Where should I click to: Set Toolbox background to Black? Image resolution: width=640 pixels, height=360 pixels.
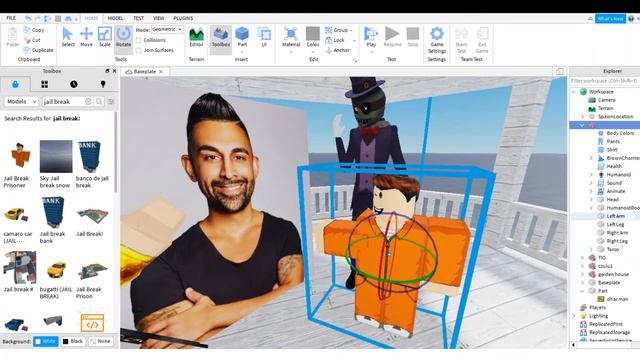[x=73, y=341]
